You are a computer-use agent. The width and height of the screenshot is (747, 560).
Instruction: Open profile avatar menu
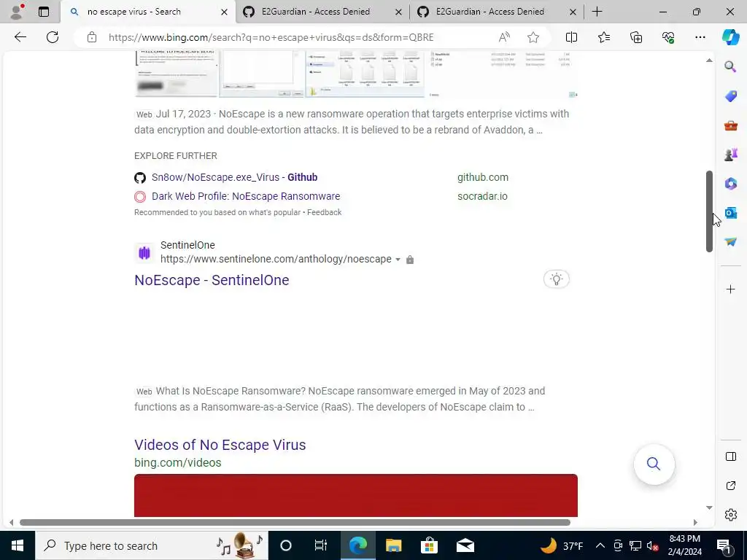[x=18, y=12]
